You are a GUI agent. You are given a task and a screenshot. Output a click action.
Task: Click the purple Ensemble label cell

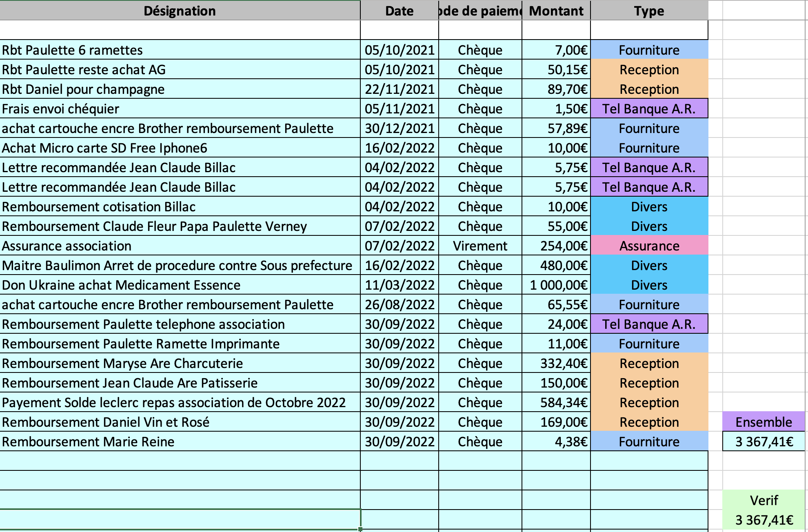tap(764, 422)
